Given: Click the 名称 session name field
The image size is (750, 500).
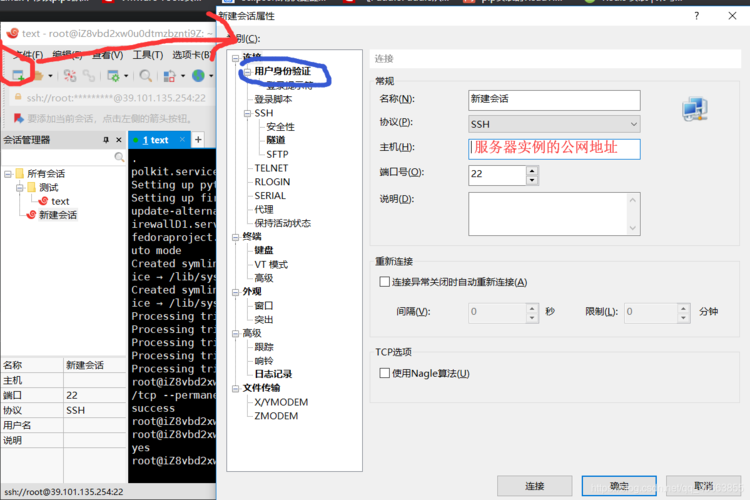Looking at the screenshot, I should [x=554, y=100].
